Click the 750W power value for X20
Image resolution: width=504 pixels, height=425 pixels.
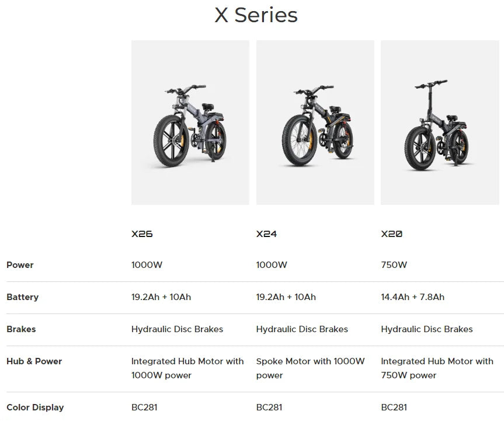[394, 265]
